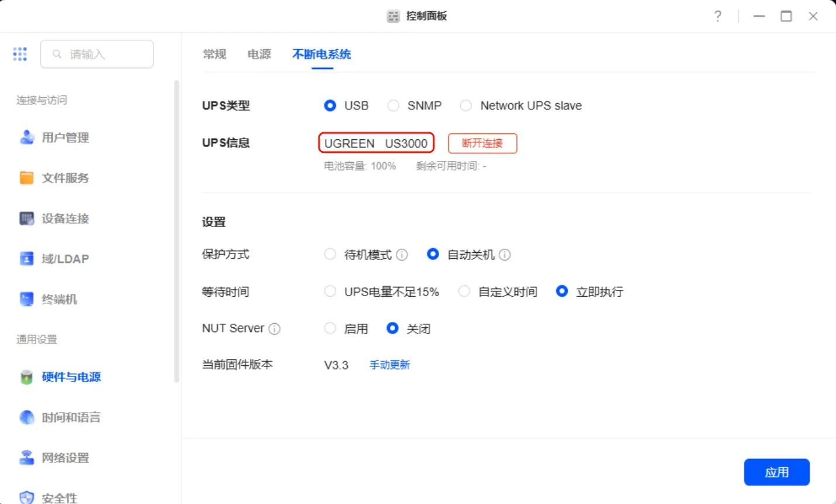Open 时间和语言 in sidebar
This screenshot has height=504, width=836.
tap(71, 417)
